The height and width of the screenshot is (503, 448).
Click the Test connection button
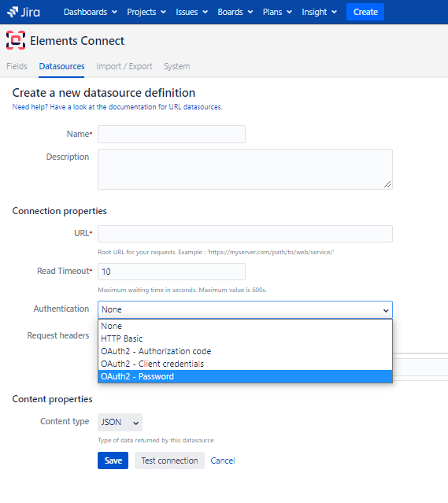click(x=169, y=460)
